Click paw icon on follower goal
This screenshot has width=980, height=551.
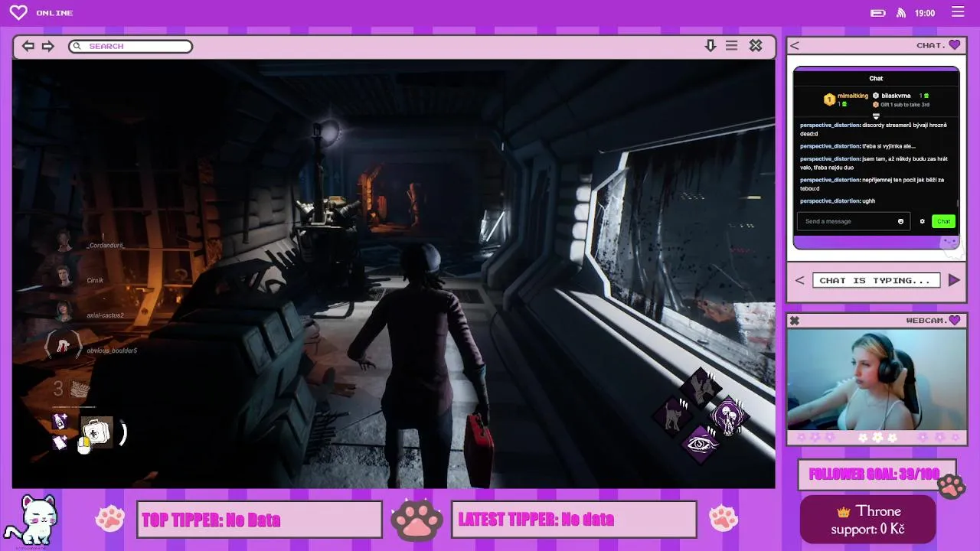[951, 486]
